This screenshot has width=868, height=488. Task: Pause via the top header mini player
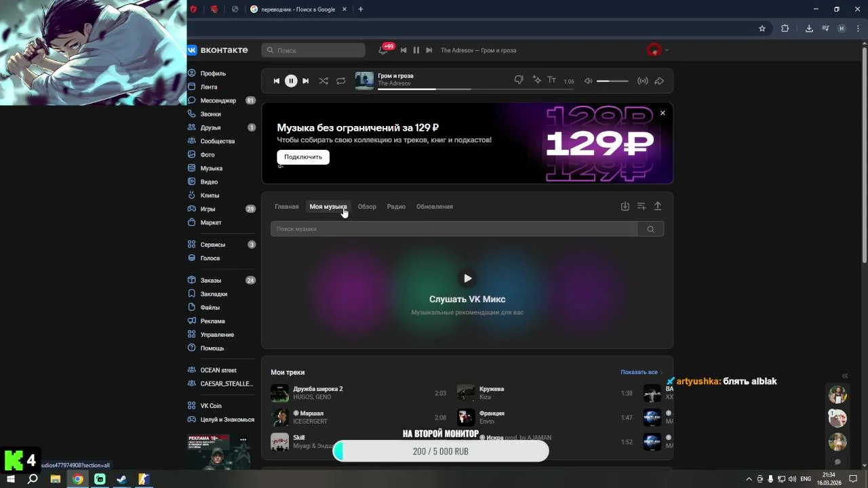pyautogui.click(x=416, y=50)
